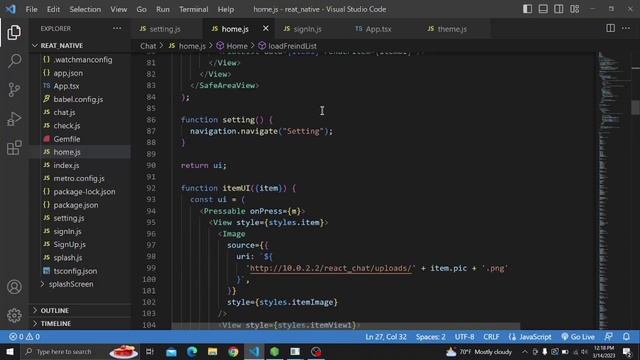640x360 pixels.
Task: Open the Search view in activity bar
Action: (14, 61)
